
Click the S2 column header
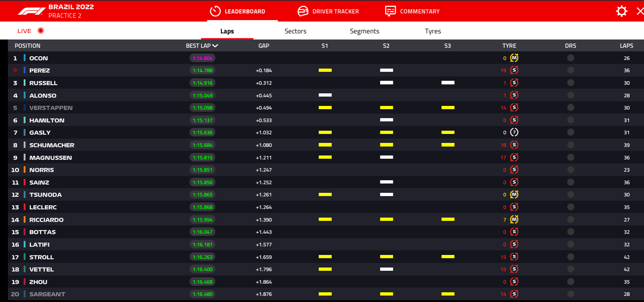click(386, 46)
